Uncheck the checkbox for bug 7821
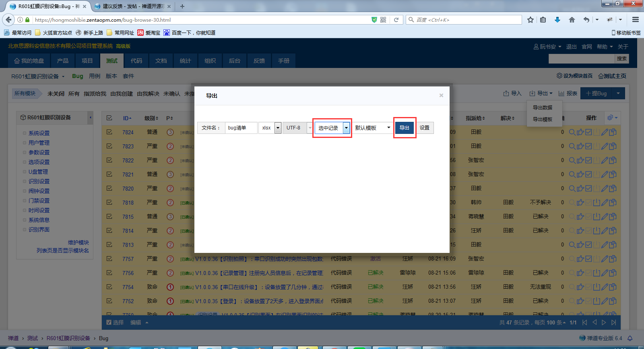The image size is (644, 349). [109, 174]
